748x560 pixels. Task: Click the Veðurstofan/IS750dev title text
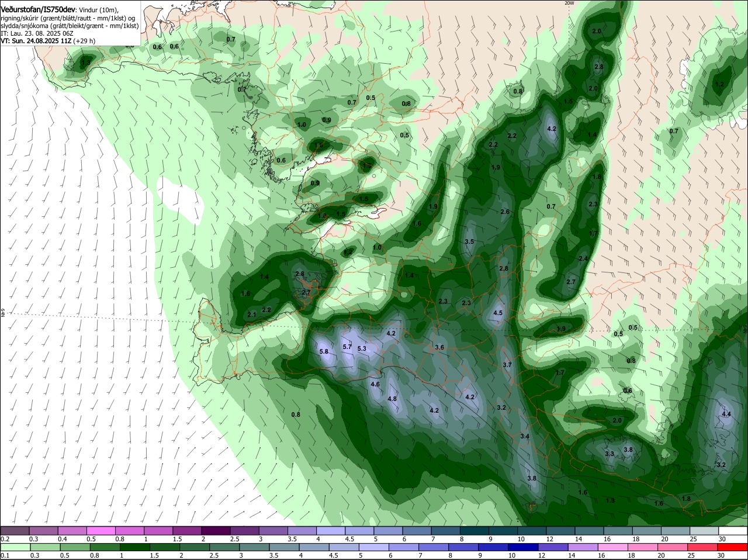(x=37, y=10)
